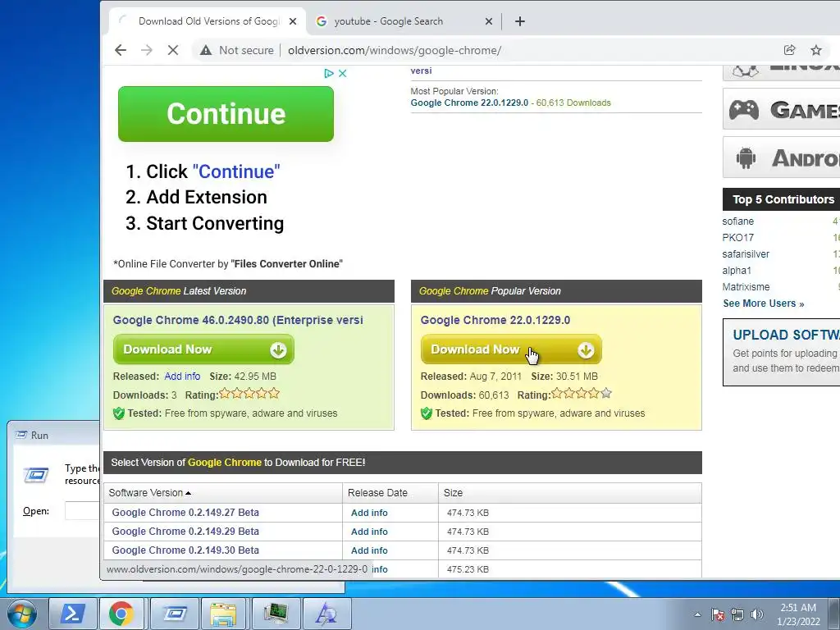
Task: Open File Explorer from the taskbar
Action: click(x=223, y=614)
